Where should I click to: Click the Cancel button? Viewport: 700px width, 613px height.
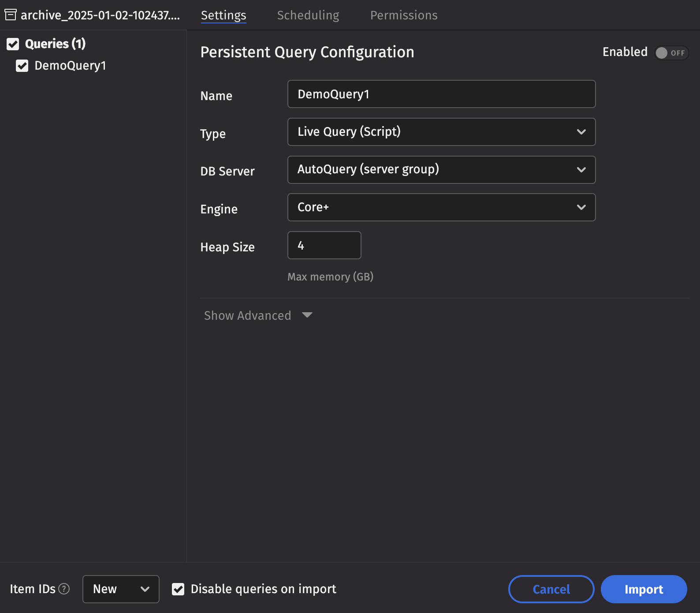[551, 589]
